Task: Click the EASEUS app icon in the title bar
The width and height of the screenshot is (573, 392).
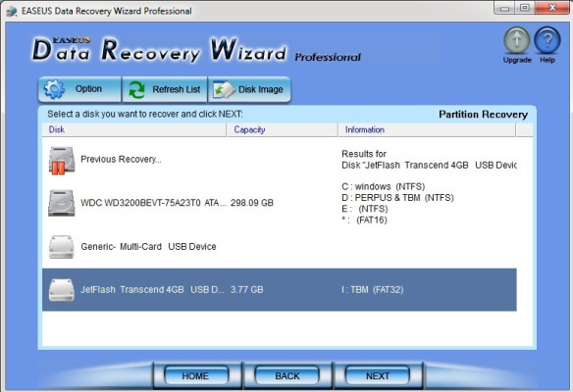Action: [x=11, y=11]
